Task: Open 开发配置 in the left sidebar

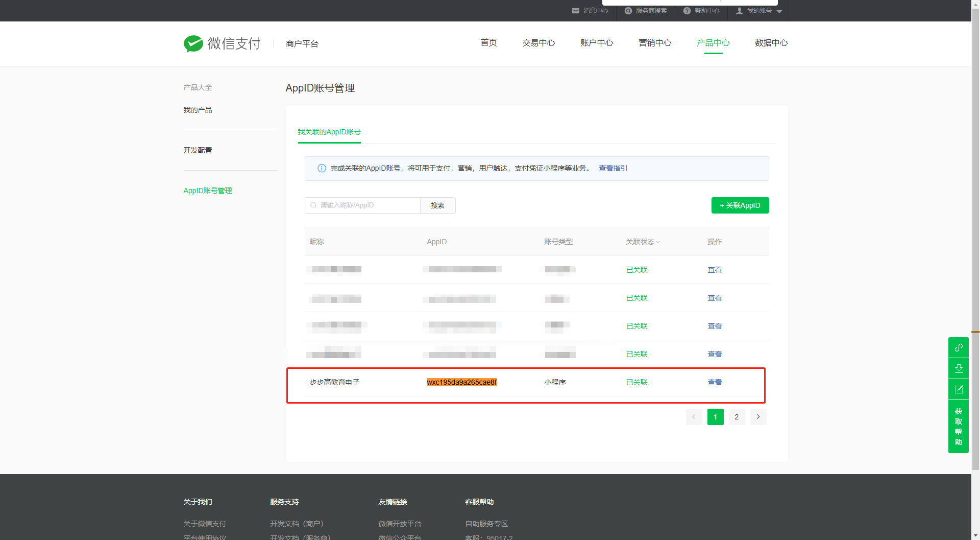Action: pos(198,150)
